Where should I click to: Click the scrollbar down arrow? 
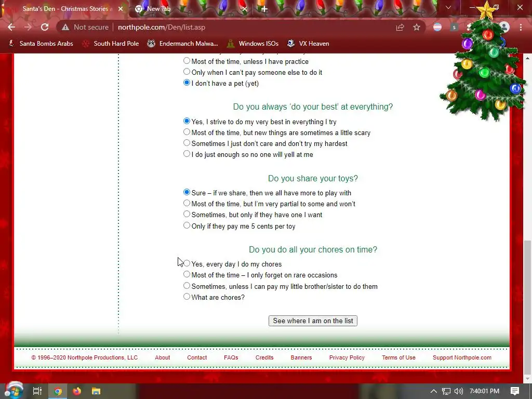coord(527,379)
